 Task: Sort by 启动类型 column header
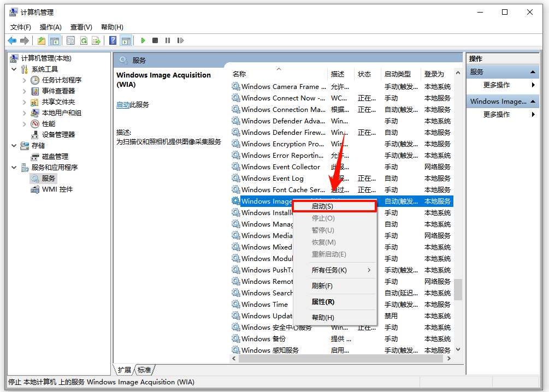point(401,74)
